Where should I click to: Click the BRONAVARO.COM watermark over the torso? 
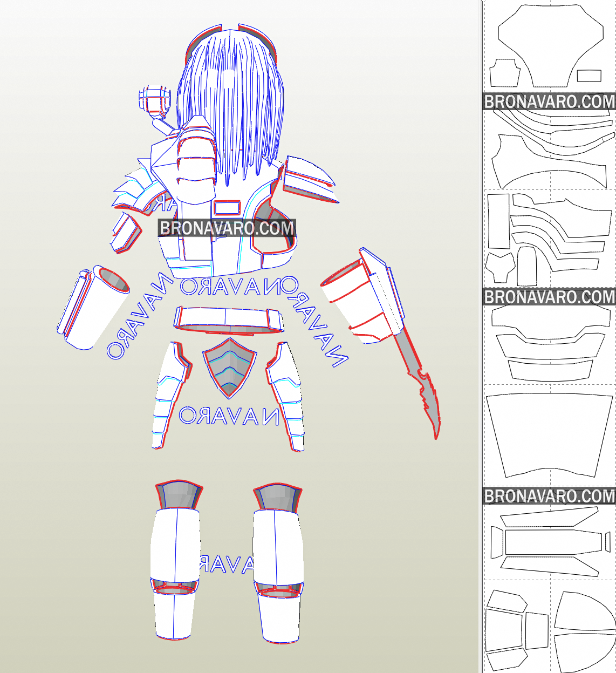pos(227,228)
